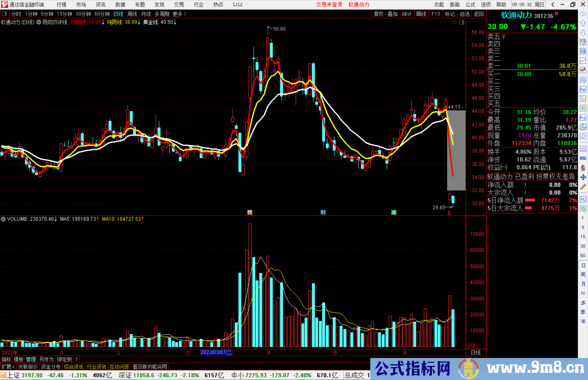This screenshot has height=380, width=588.
Task: Toggle the indicator circle beside 阴阳双诀线
Action: 39,22
